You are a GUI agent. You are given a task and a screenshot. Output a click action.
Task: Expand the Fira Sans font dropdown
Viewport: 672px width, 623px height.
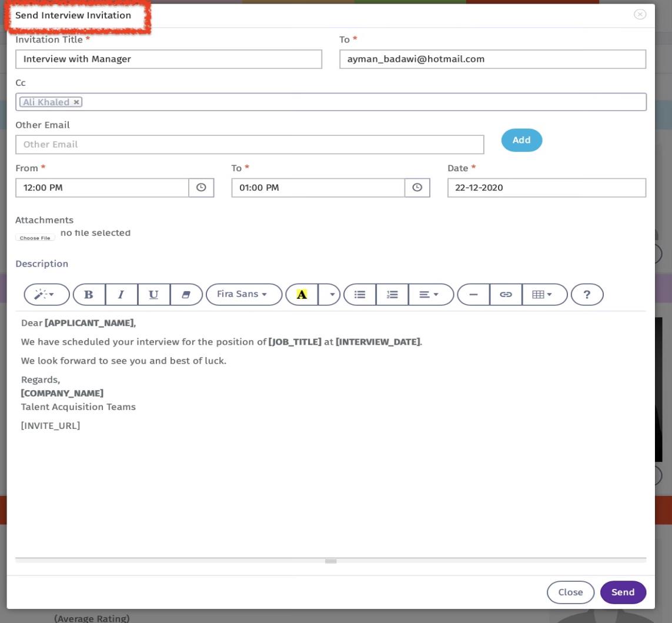click(x=243, y=294)
